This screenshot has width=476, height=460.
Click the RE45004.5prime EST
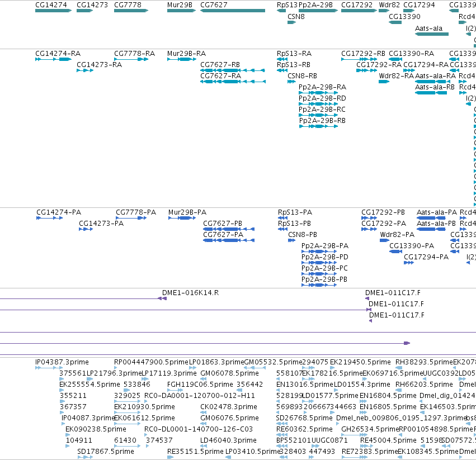pos(367,445)
